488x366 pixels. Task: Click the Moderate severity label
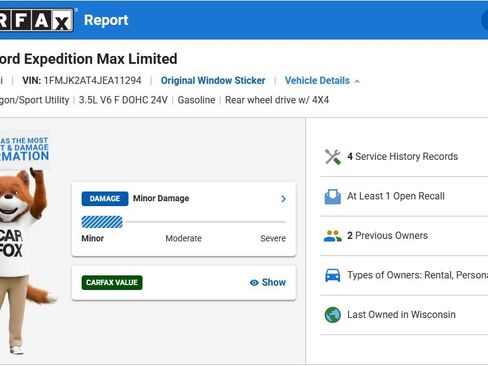(184, 238)
